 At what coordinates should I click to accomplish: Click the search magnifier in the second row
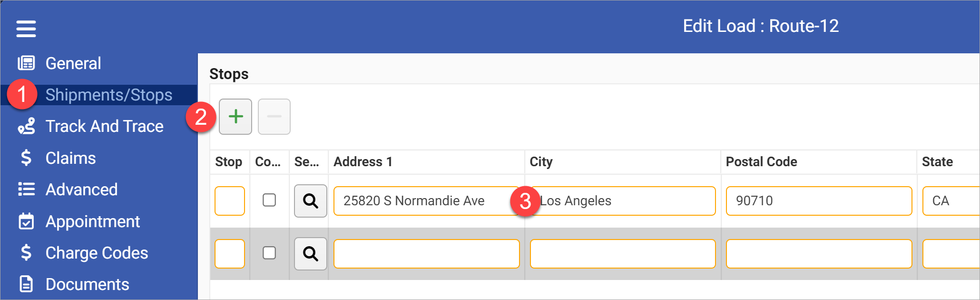pos(310,254)
